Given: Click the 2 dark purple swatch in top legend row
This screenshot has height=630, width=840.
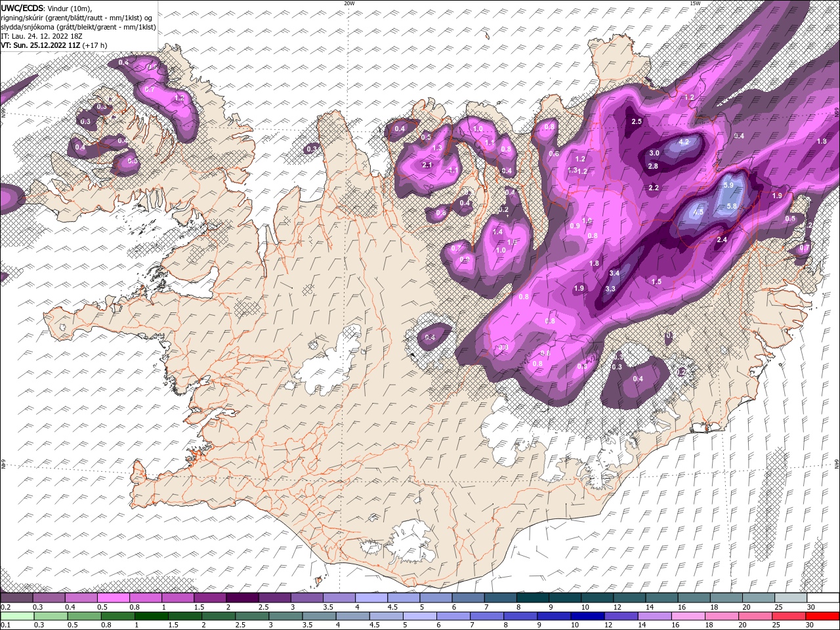Looking at the screenshot, I should click(x=242, y=598).
